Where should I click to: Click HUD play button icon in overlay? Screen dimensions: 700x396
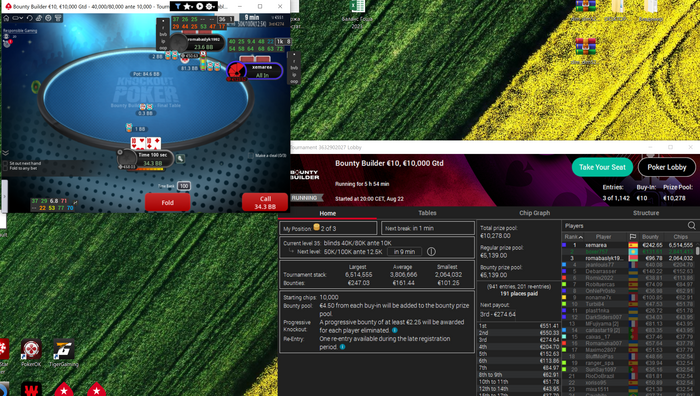point(200,6)
